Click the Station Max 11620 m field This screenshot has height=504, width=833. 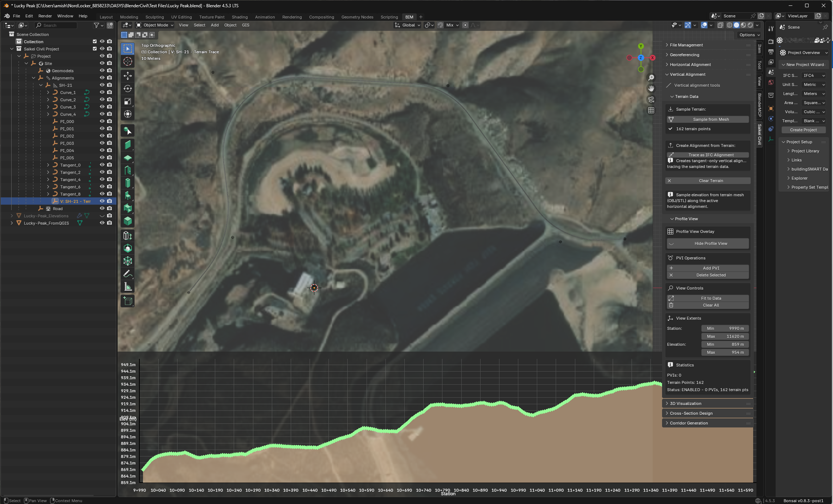725,336
